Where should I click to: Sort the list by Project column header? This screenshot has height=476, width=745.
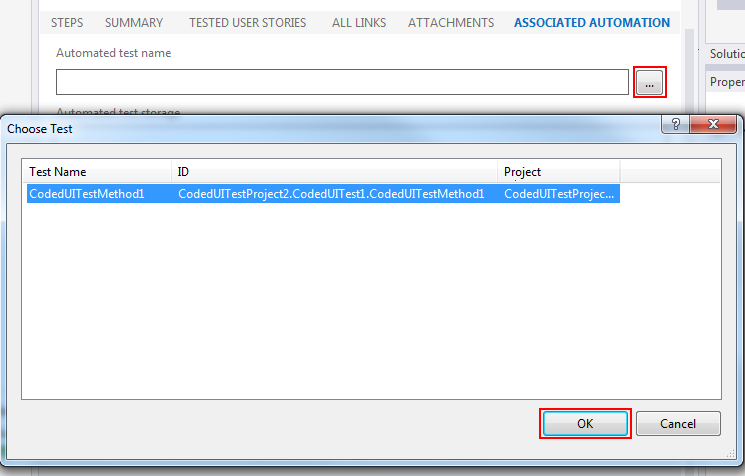pos(559,171)
